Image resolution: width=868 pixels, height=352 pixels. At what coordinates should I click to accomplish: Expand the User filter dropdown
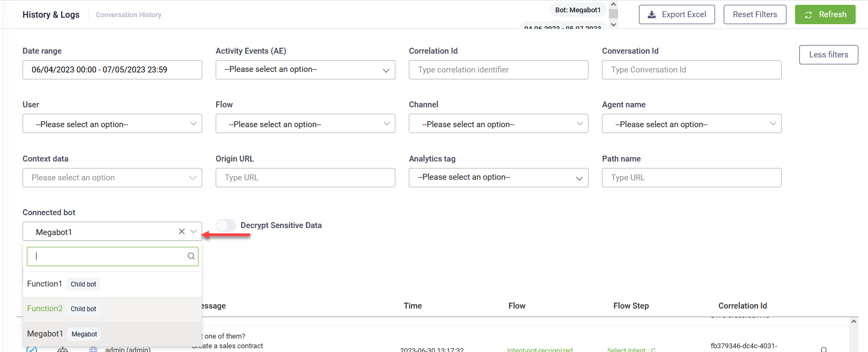112,124
